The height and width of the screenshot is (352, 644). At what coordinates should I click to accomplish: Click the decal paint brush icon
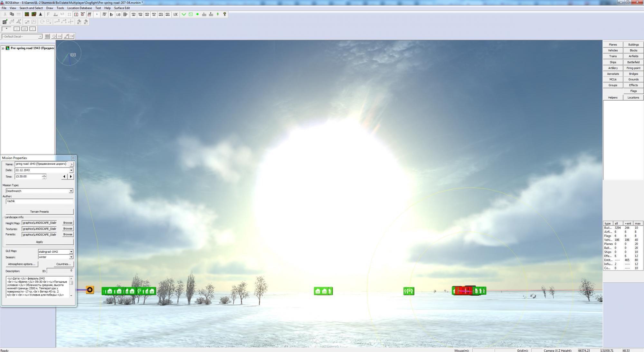tap(66, 36)
